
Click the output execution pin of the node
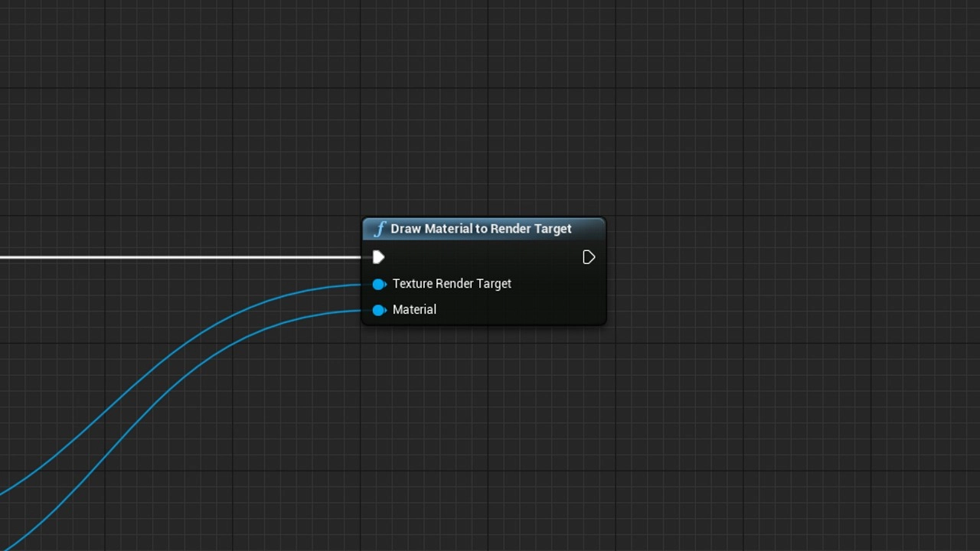(589, 257)
